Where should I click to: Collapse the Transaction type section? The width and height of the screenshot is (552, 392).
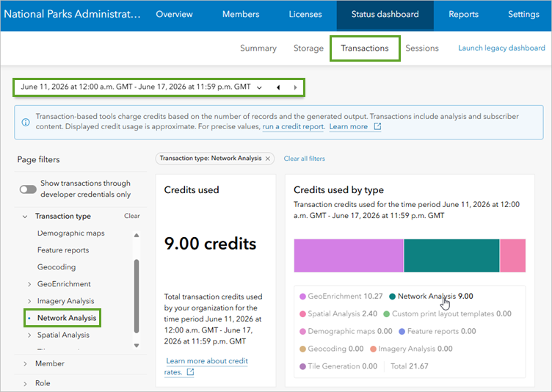pos(25,217)
